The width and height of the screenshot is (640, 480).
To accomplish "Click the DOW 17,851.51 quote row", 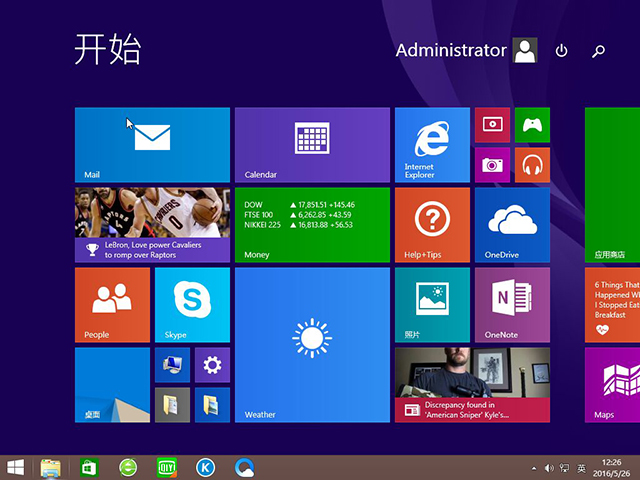I will coord(300,204).
